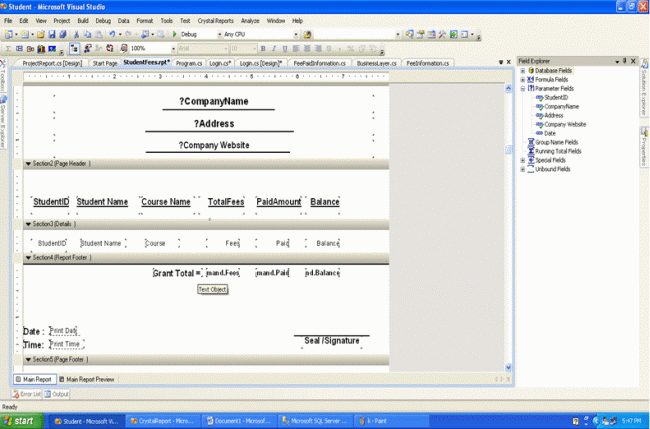Start debugging with the green play icon
650x429 pixels.
(x=175, y=34)
